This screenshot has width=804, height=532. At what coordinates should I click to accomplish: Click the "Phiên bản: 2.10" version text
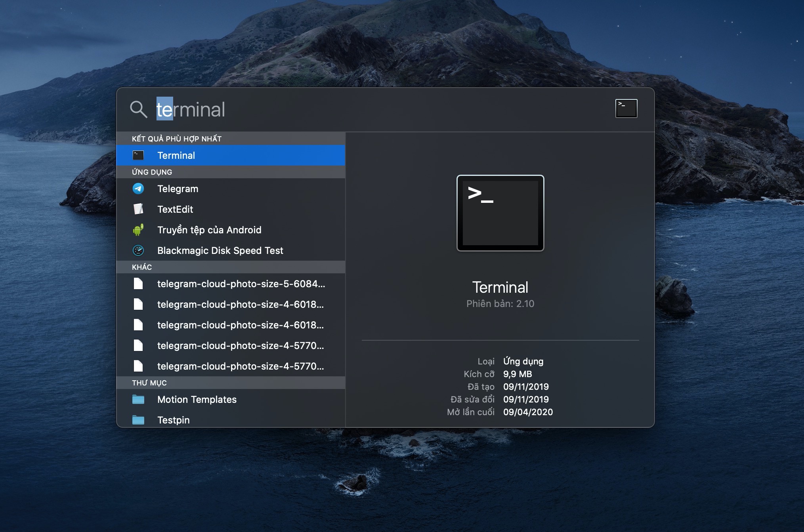tap(500, 304)
